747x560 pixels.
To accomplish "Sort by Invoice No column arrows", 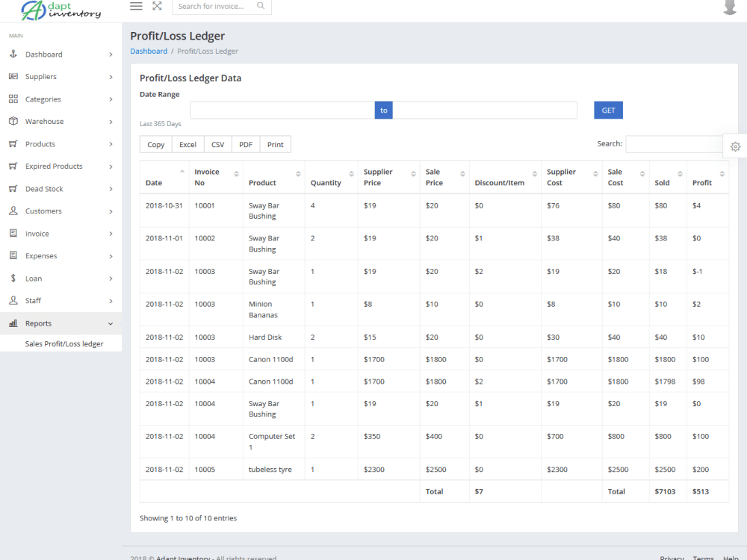I will click(236, 174).
